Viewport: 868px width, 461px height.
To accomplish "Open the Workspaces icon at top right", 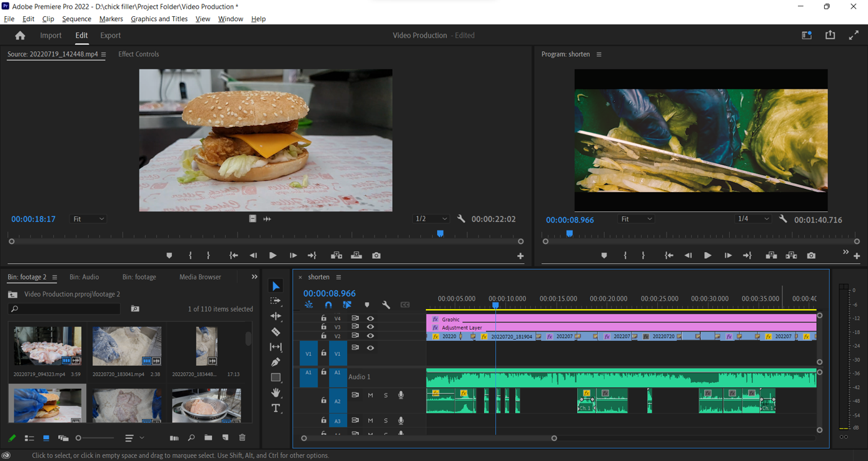I will coord(807,35).
